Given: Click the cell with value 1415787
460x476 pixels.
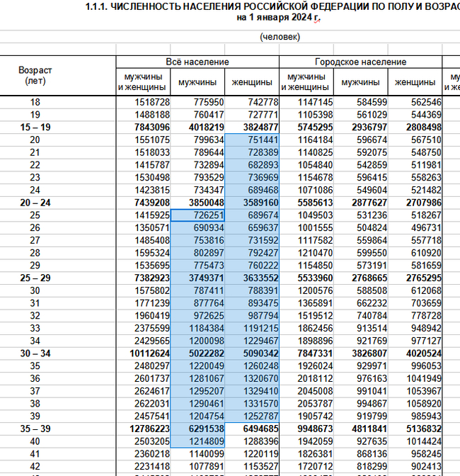Looking at the screenshot, I should point(143,165).
